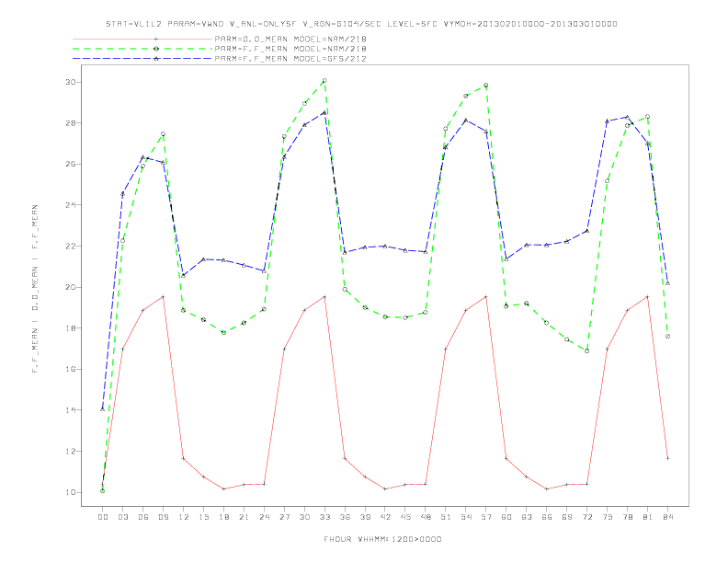The height and width of the screenshot is (563, 728).
Task: Click x-axis tick label 27
Action: [284, 517]
